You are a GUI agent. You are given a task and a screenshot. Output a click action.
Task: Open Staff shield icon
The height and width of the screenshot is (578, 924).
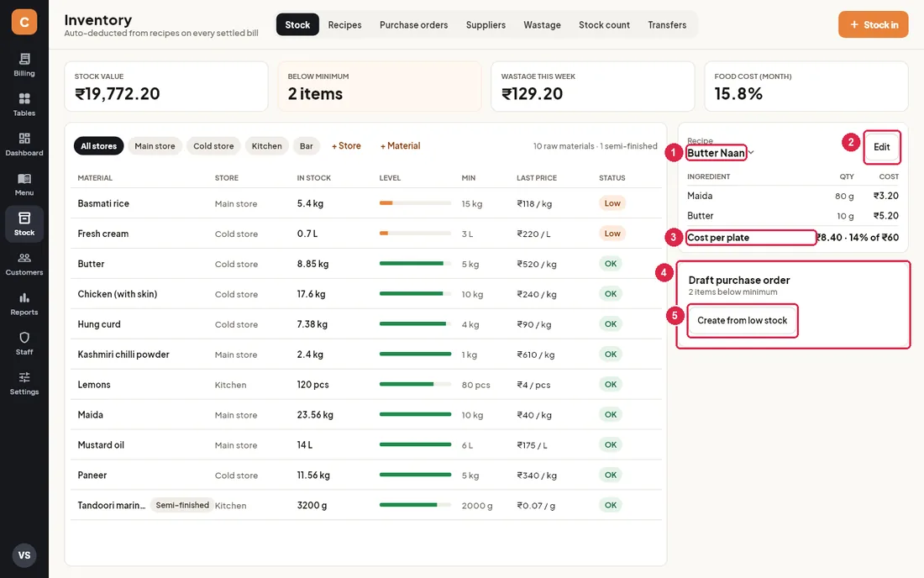pyautogui.click(x=24, y=344)
